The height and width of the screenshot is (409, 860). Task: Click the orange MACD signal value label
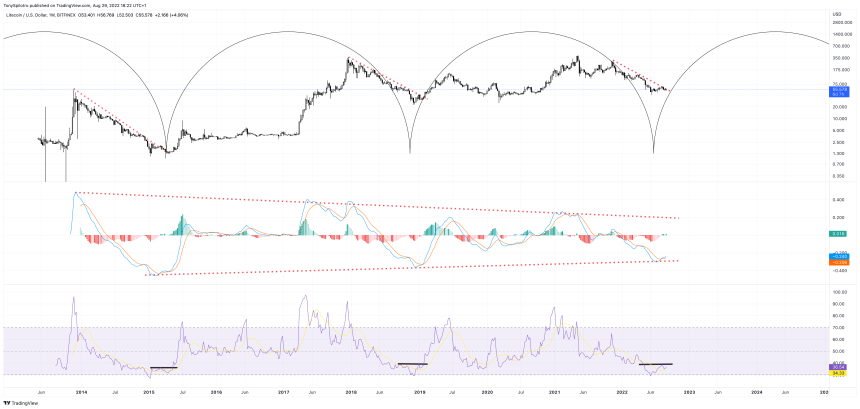(x=840, y=261)
